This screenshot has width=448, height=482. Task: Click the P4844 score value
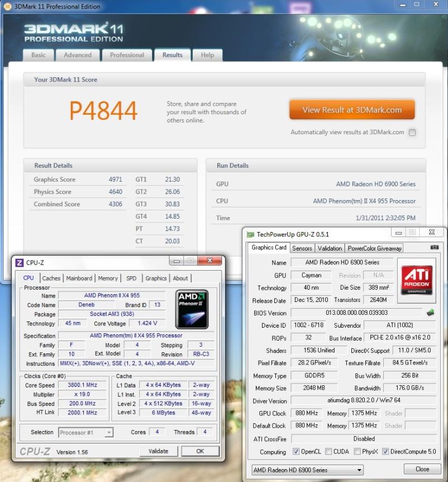pyautogui.click(x=103, y=110)
